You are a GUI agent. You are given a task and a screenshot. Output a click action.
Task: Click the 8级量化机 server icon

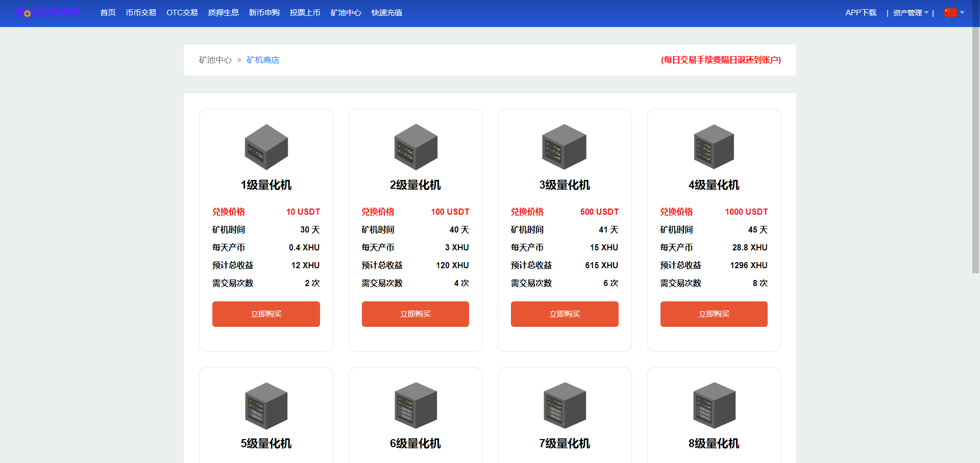(714, 405)
